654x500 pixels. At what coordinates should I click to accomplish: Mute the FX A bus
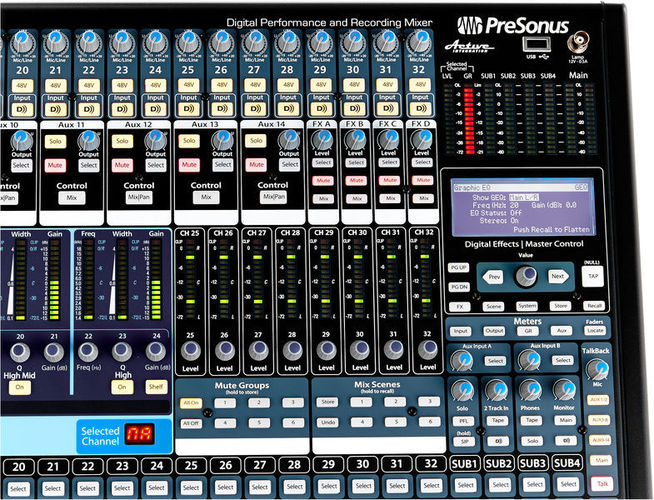point(323,181)
